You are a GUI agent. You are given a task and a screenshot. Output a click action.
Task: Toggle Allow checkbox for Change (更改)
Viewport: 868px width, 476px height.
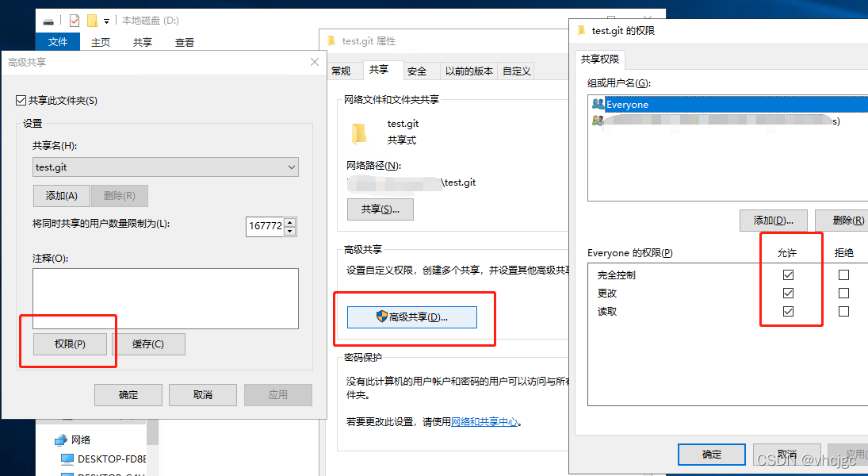pos(788,293)
